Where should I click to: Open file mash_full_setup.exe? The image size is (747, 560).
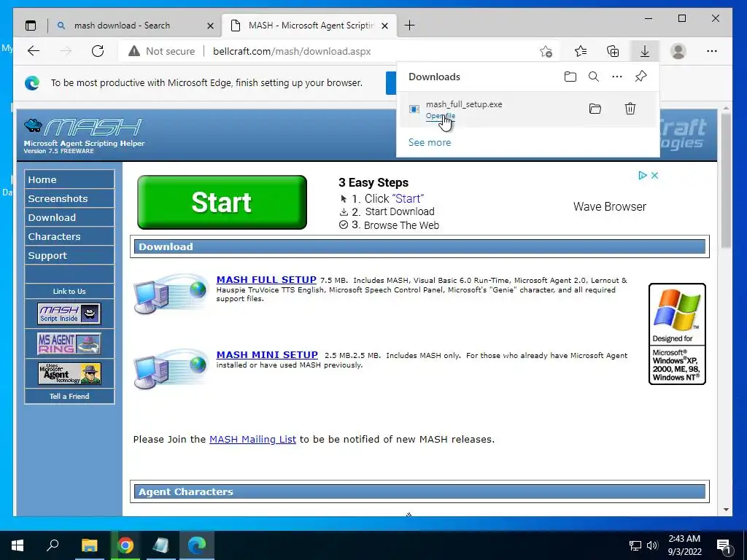(x=440, y=116)
